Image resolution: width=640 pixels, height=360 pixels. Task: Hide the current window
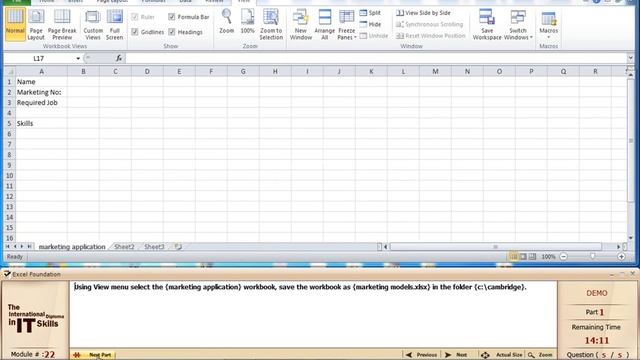point(370,24)
